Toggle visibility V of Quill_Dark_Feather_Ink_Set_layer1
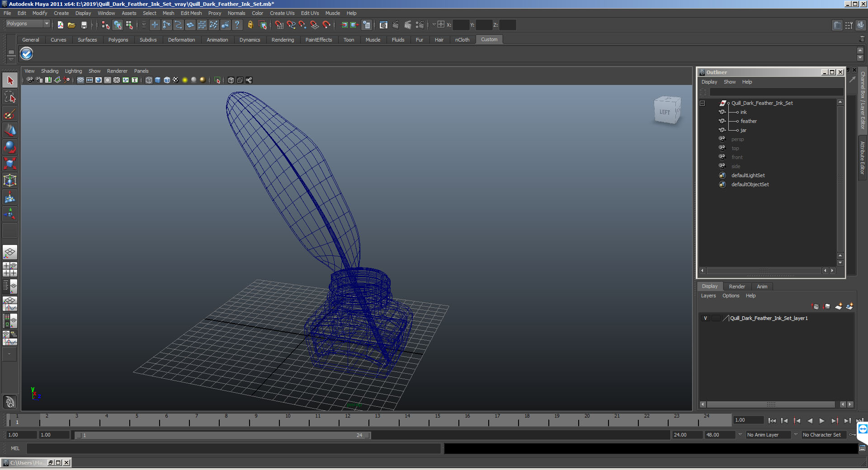 [705, 318]
